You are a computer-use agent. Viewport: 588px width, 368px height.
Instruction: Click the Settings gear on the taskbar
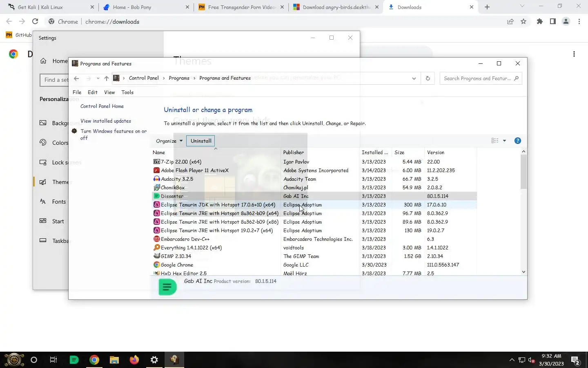[154, 360]
